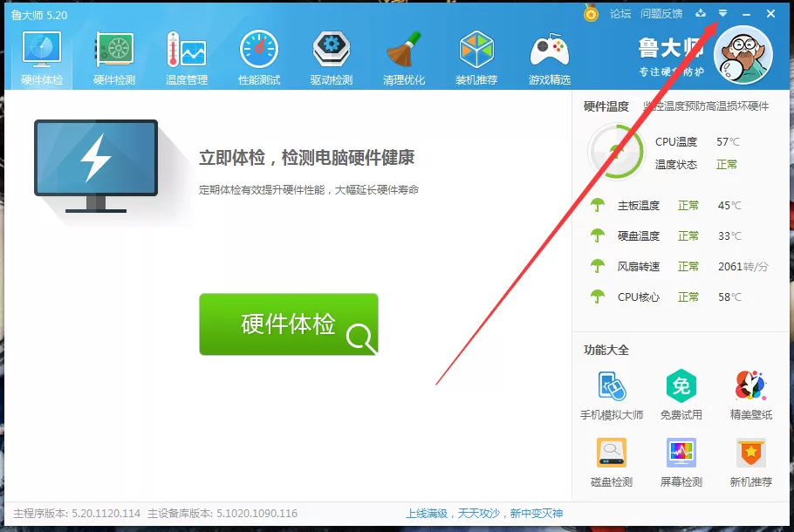This screenshot has height=532, width=794.
Task: Close the 鲁大师 window
Action: point(770,14)
